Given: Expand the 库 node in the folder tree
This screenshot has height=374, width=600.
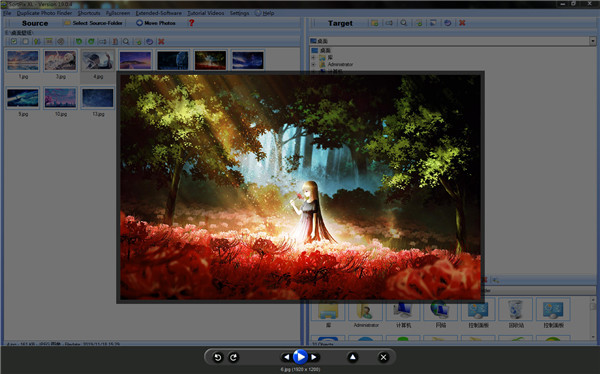Looking at the screenshot, I should [313, 57].
